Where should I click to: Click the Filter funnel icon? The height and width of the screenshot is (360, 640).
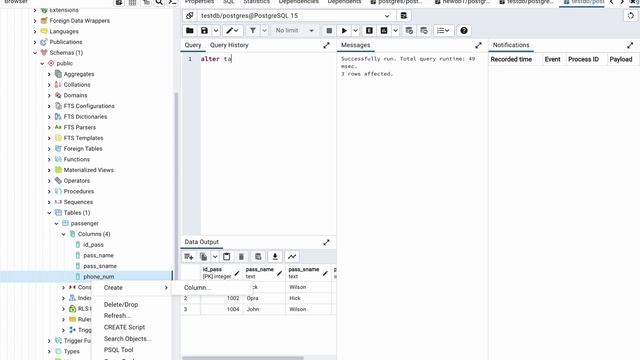pos(253,31)
